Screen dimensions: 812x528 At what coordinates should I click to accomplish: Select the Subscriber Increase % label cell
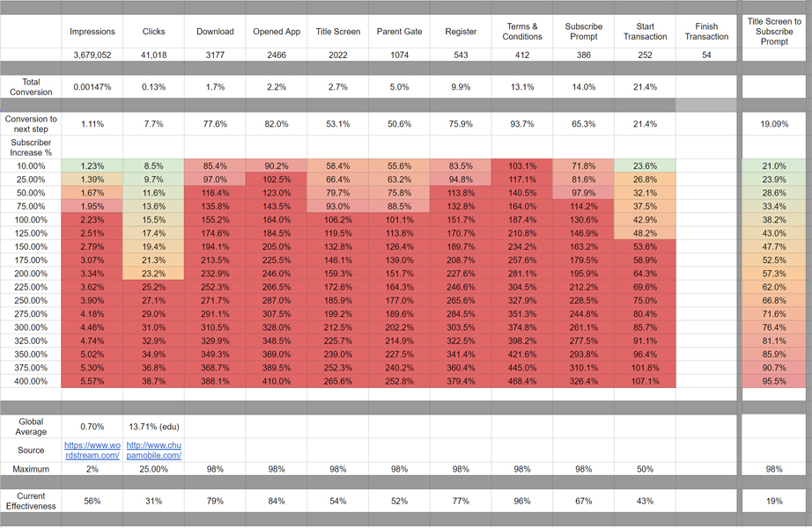(x=31, y=147)
